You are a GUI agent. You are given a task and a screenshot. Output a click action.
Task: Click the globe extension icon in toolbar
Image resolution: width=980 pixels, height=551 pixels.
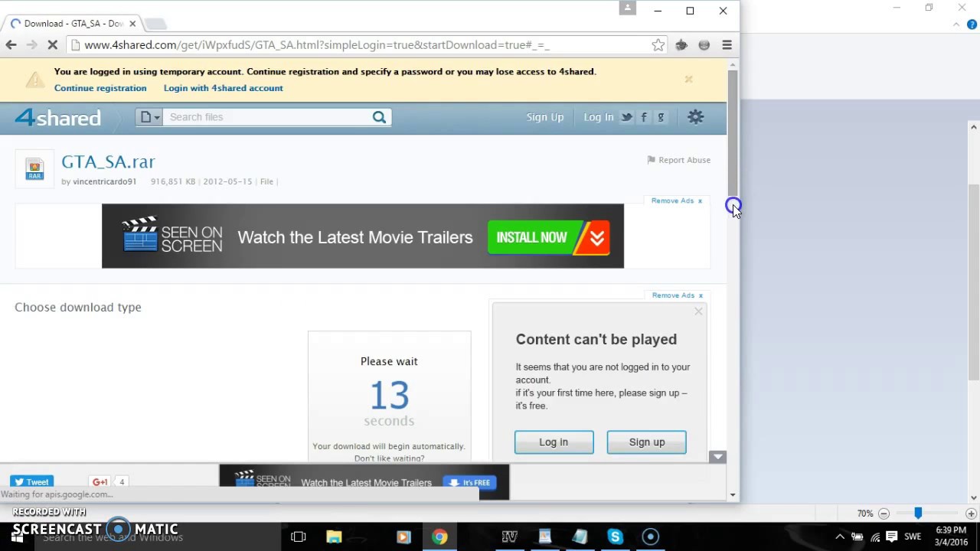pyautogui.click(x=704, y=45)
